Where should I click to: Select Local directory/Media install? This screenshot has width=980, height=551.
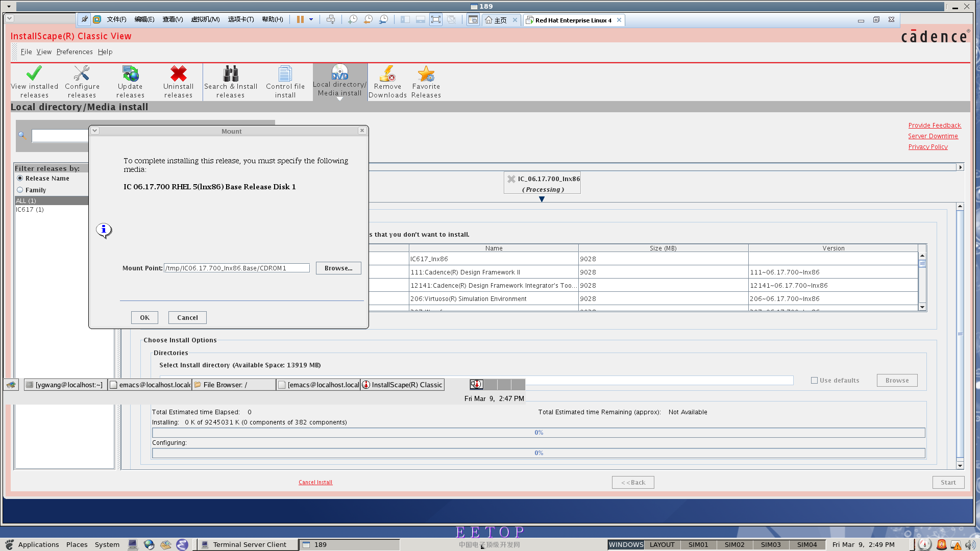(x=339, y=82)
